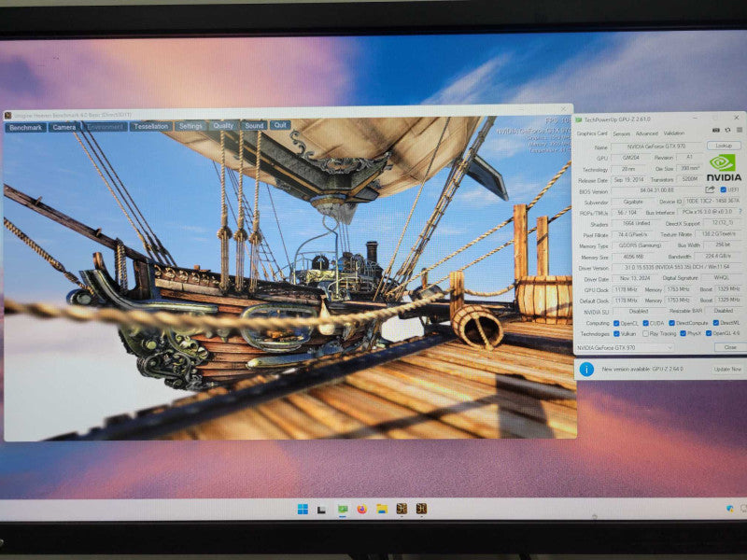Open the GPU-Z Advanced tab

646,133
